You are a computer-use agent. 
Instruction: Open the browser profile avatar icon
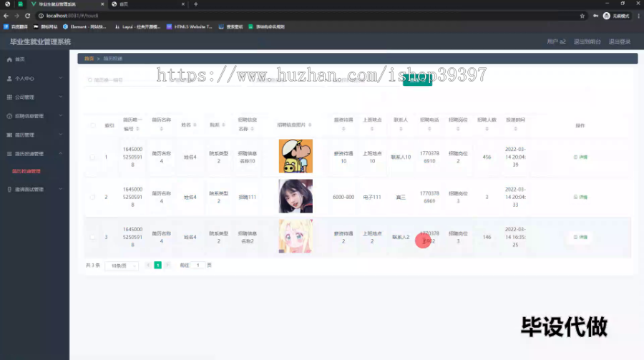pos(606,16)
